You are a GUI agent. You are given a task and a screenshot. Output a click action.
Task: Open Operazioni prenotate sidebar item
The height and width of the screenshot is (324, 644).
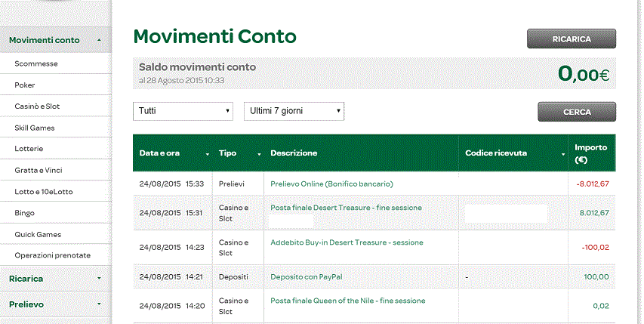(x=53, y=255)
